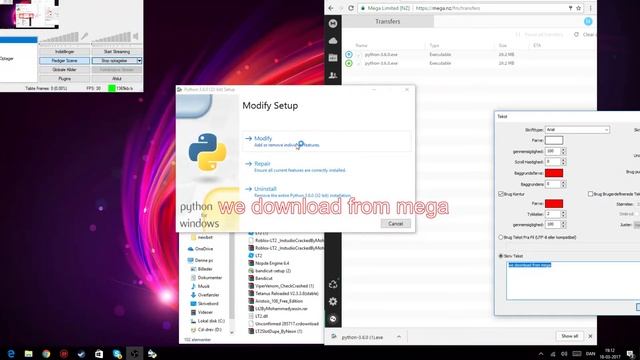
Task: Click red outline Farve color swatch
Action: pyautogui.click(x=554, y=203)
